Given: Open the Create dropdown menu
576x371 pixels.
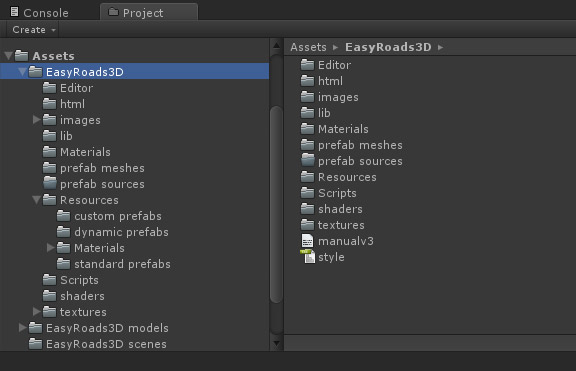Looking at the screenshot, I should click(33, 29).
